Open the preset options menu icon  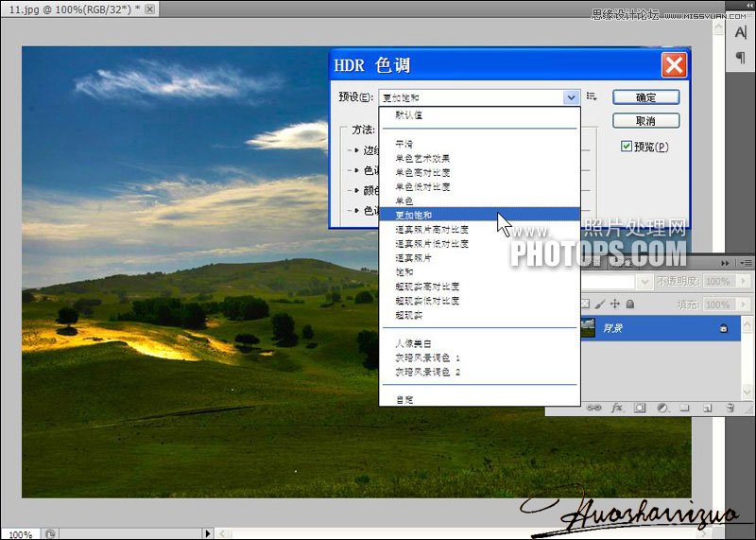(592, 96)
